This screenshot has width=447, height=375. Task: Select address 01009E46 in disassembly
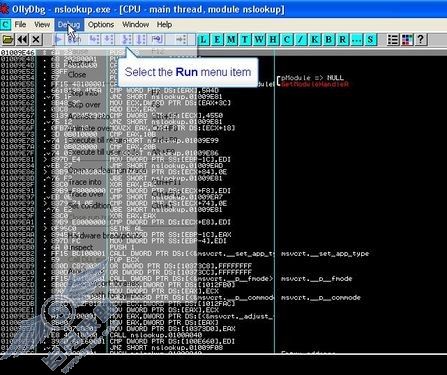(17, 53)
